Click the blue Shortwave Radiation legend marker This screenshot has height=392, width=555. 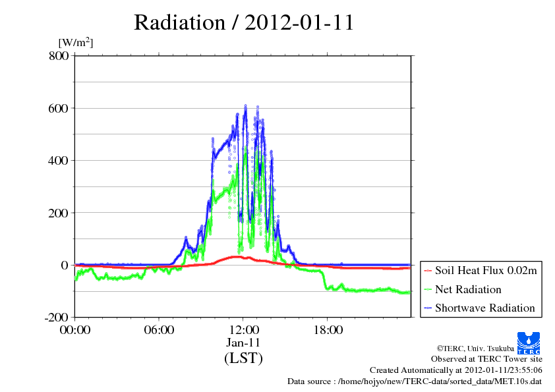(428, 308)
